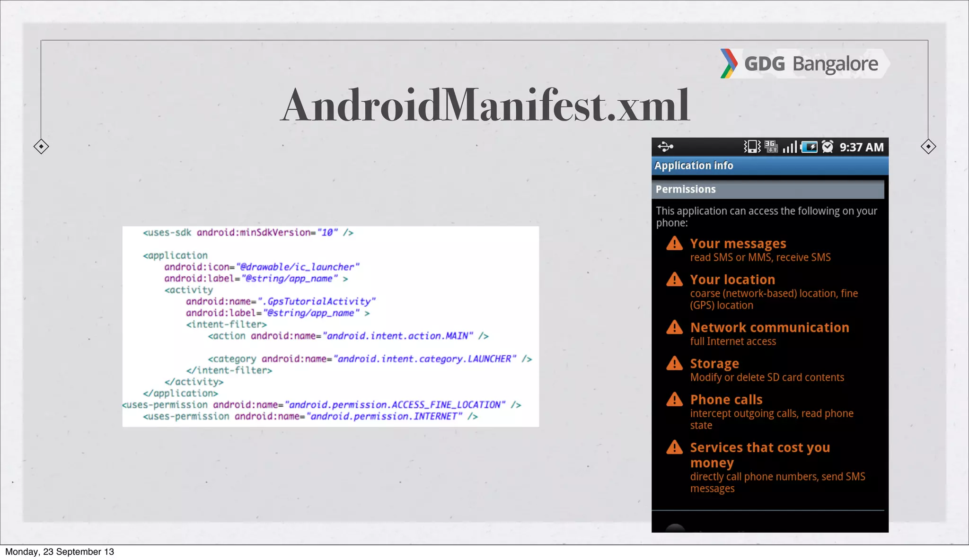Click the warning icon beside Phone calls
The image size is (969, 560).
[674, 400]
